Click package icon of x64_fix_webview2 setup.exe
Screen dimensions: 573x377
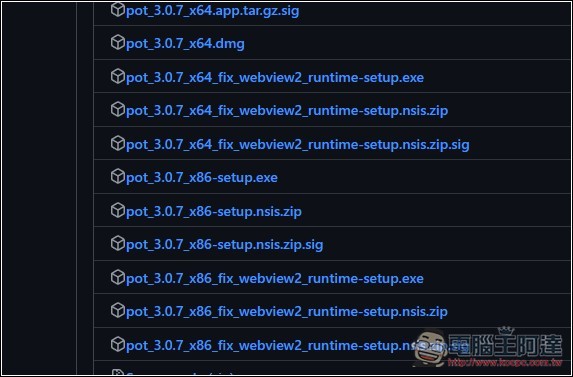coord(118,76)
